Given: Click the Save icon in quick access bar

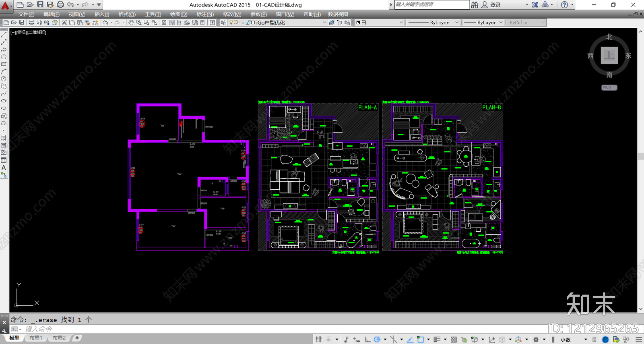Looking at the screenshot, I should coord(40,4).
